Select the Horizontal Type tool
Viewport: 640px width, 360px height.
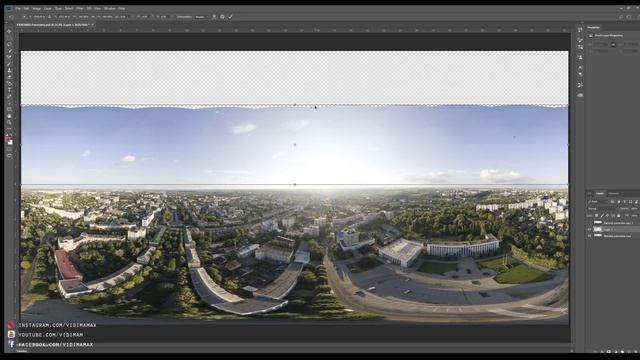pos(10,90)
